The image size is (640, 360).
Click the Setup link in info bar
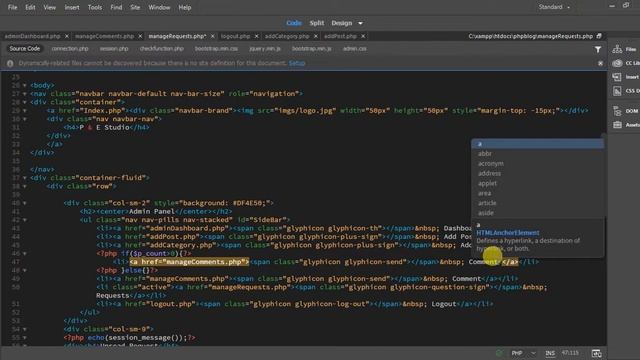297,63
